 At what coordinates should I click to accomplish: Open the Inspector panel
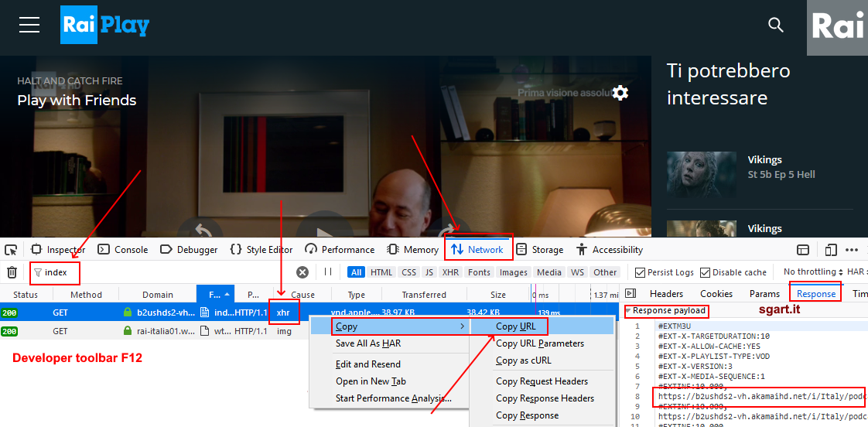(x=58, y=250)
